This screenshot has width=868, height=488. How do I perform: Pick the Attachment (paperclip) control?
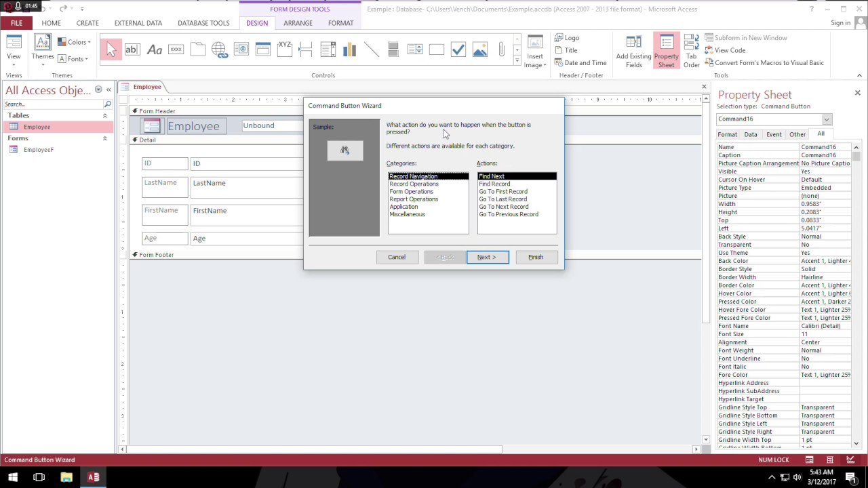click(x=501, y=49)
